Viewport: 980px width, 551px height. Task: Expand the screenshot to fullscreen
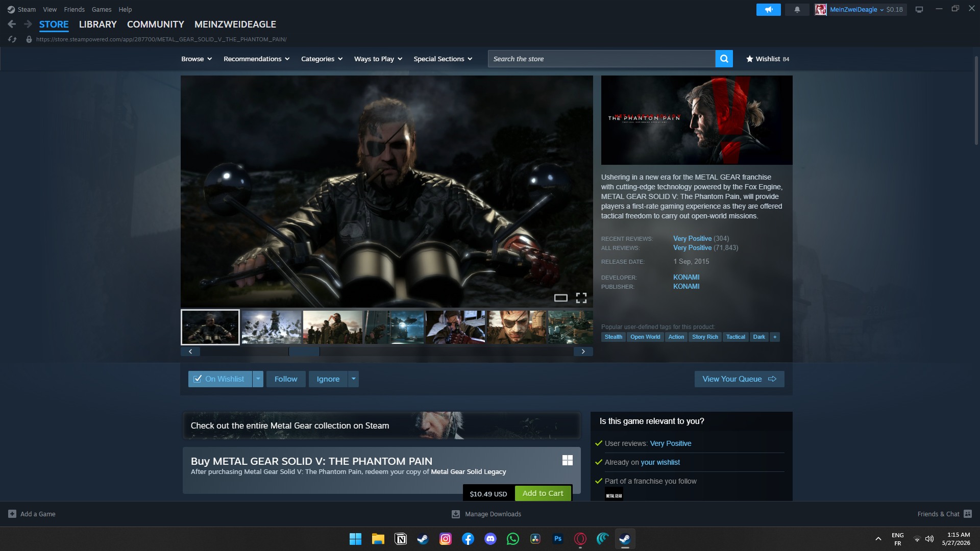point(581,298)
